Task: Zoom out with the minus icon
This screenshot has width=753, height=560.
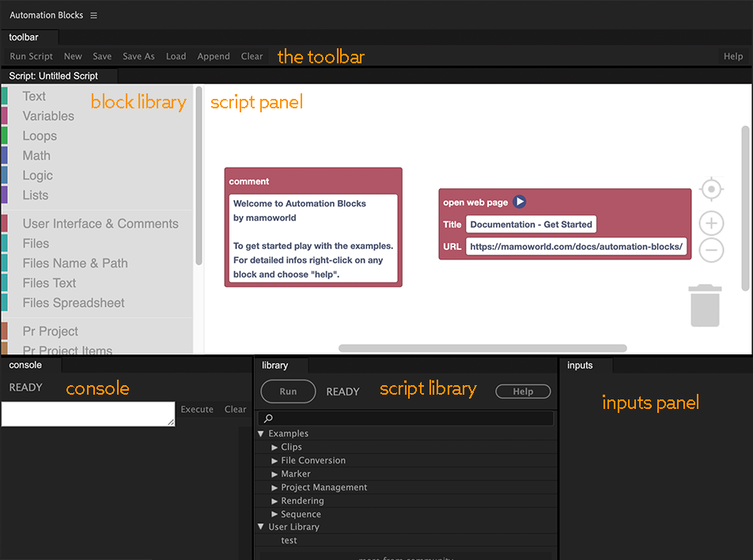Action: pyautogui.click(x=711, y=250)
